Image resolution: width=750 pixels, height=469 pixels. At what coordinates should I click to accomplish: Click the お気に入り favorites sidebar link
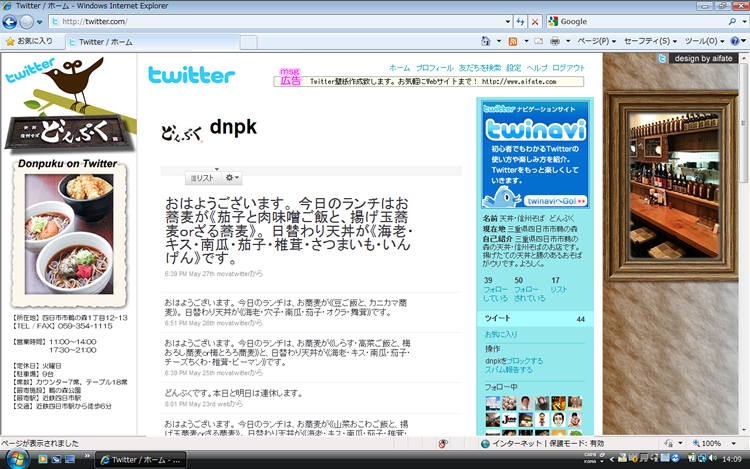(501, 334)
